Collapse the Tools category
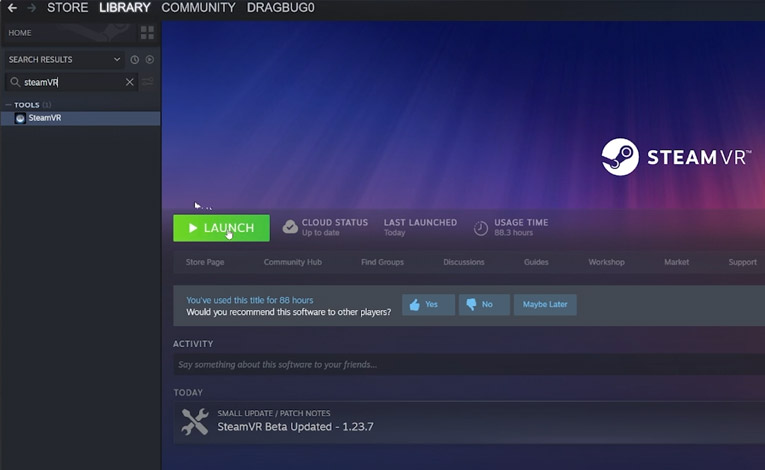 pos(9,105)
